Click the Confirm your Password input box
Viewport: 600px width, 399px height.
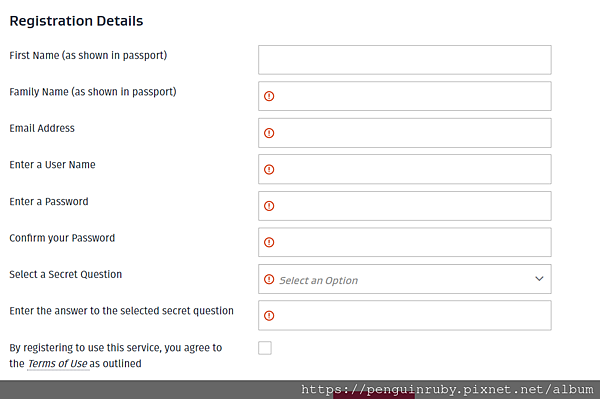coord(405,242)
